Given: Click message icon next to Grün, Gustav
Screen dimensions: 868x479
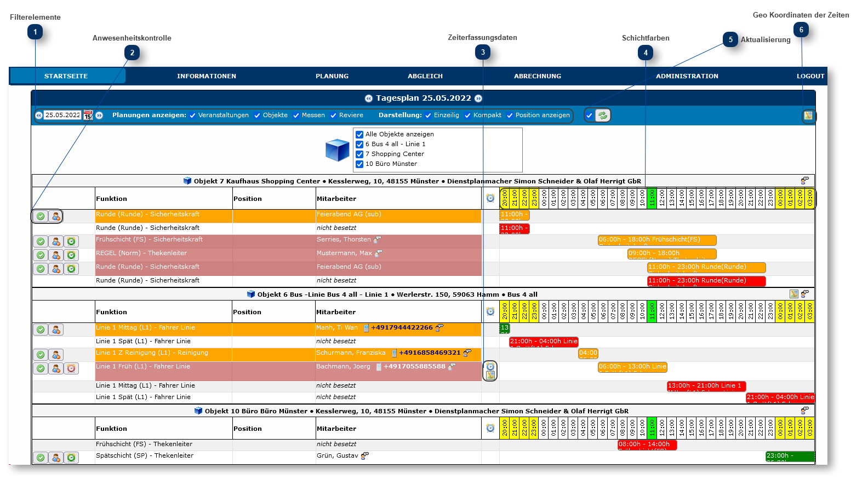Looking at the screenshot, I should click(365, 455).
